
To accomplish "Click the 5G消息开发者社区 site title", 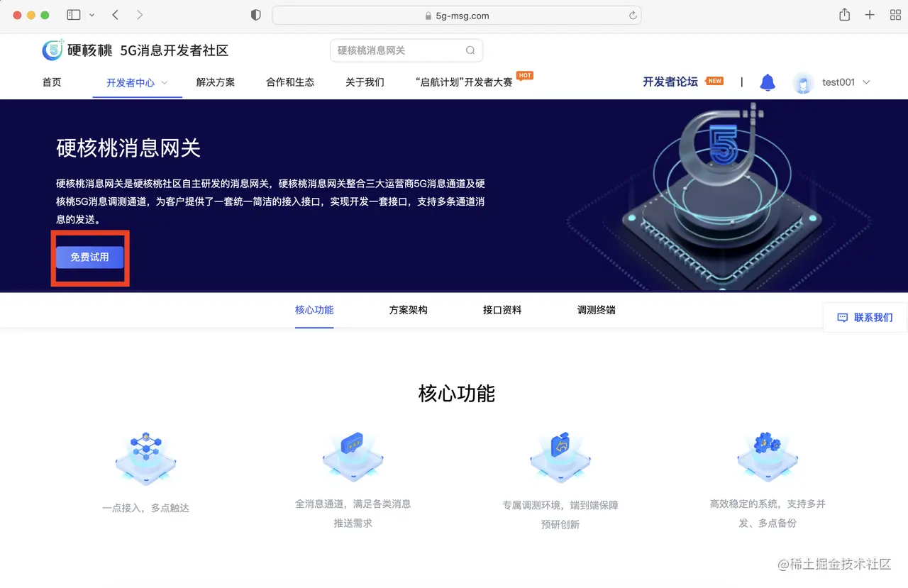I will pos(175,50).
